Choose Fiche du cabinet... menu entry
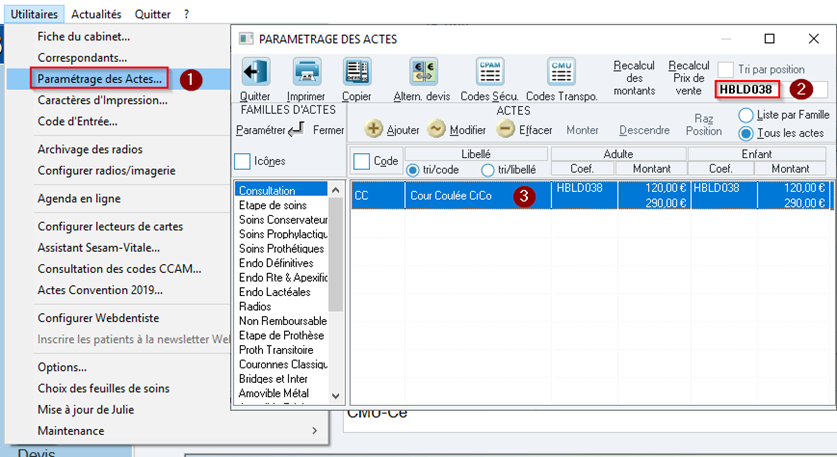This screenshot has height=457, width=837. point(84,36)
